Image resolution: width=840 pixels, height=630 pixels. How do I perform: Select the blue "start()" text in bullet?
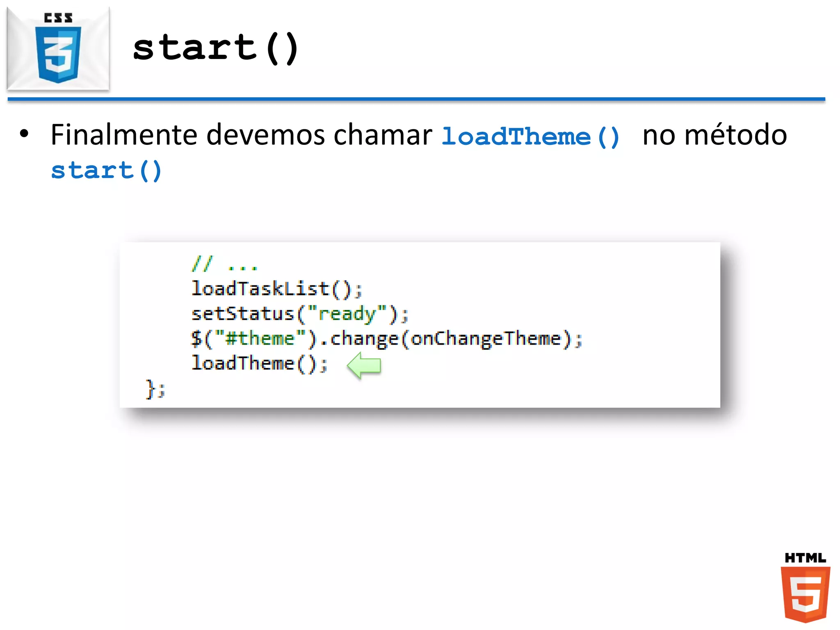[x=107, y=171]
